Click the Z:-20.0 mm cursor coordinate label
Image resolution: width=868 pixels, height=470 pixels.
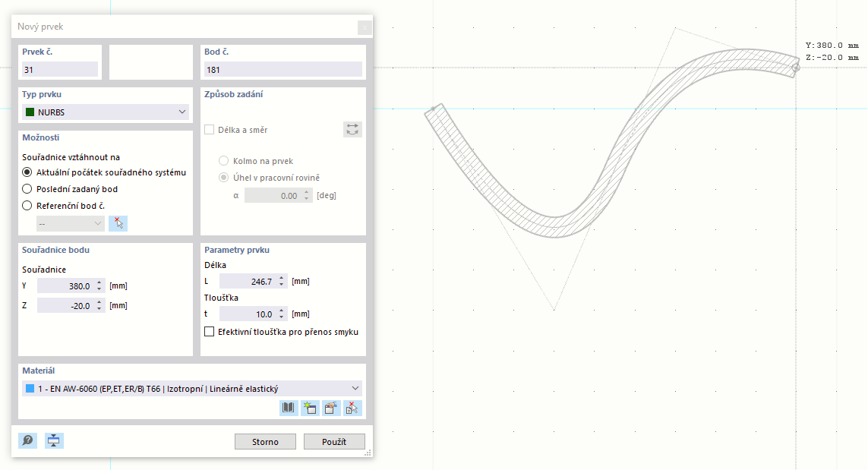[x=832, y=58]
